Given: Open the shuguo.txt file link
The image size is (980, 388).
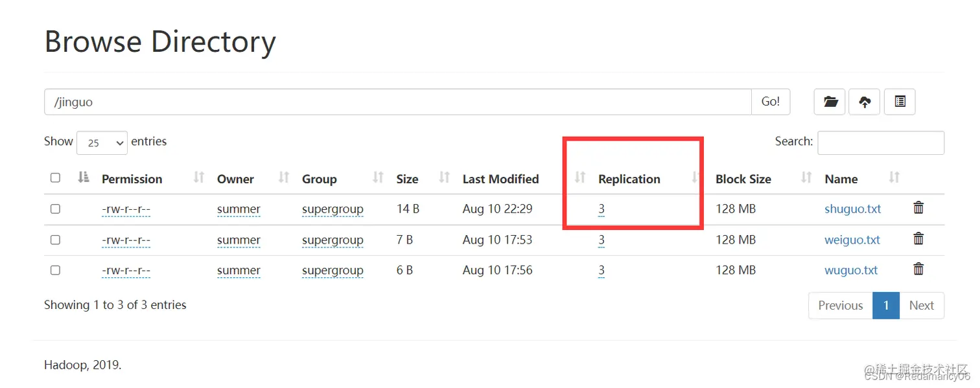Looking at the screenshot, I should (852, 209).
